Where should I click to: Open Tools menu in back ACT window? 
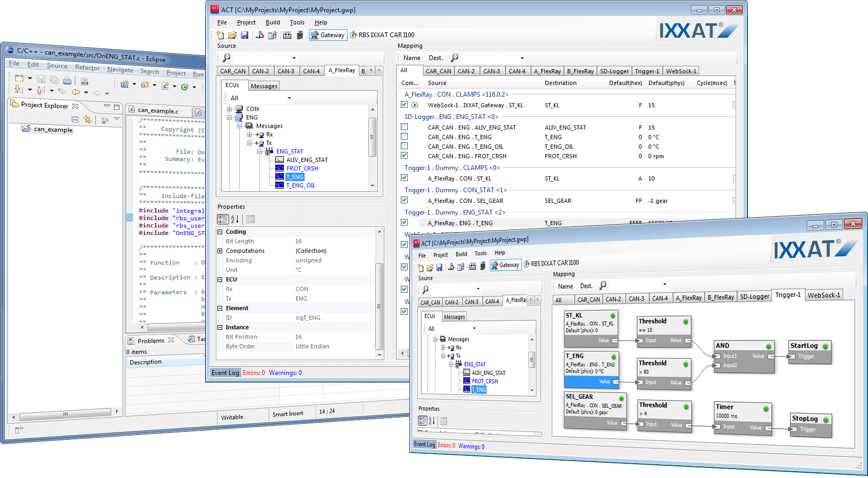pos(297,22)
